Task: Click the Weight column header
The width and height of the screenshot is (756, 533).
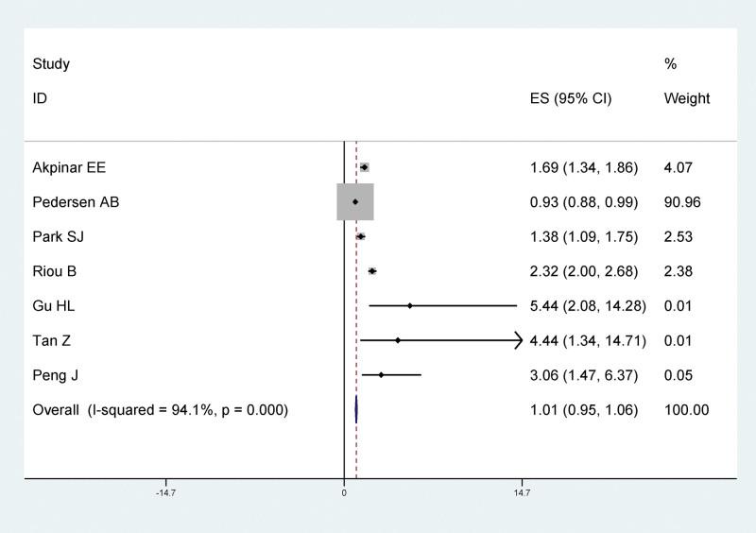Action: point(686,98)
